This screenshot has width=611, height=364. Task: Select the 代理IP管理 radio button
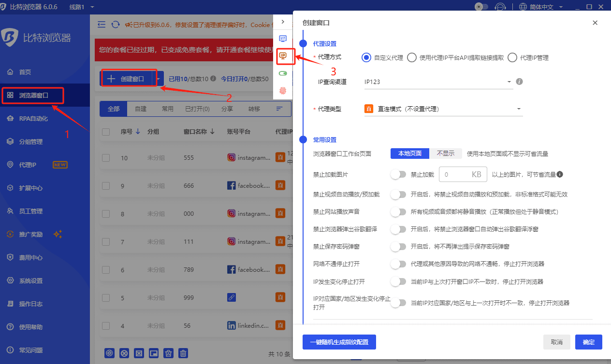tap(512, 57)
